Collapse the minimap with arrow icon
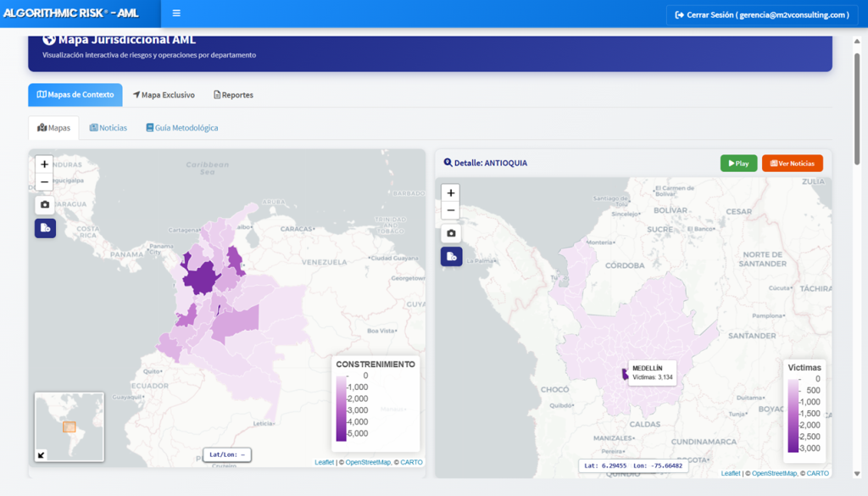This screenshot has width=868, height=496. click(41, 455)
